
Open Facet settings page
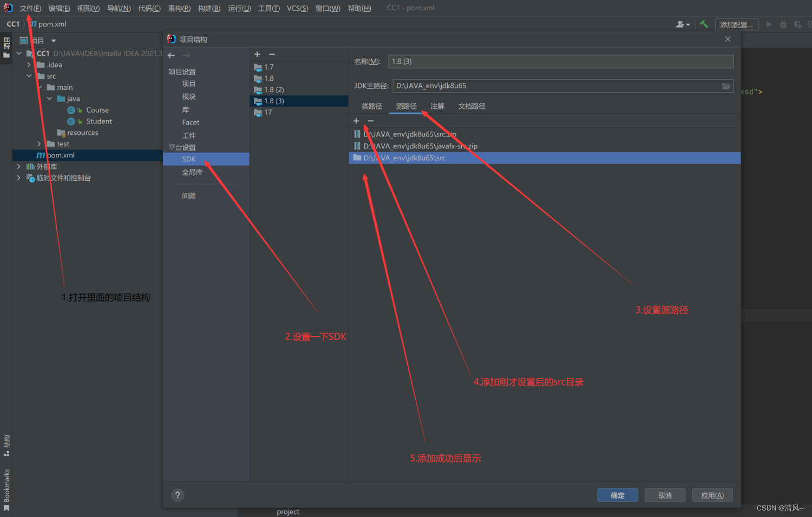(x=191, y=123)
